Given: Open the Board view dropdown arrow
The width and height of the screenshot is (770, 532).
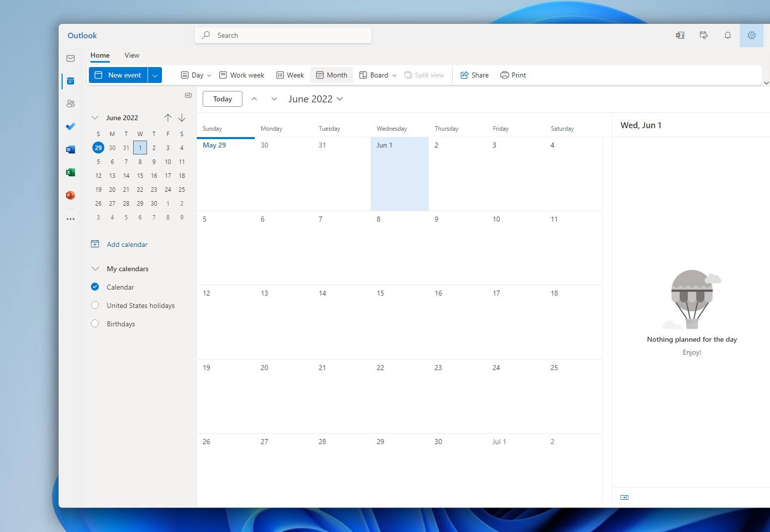Looking at the screenshot, I should (x=394, y=75).
